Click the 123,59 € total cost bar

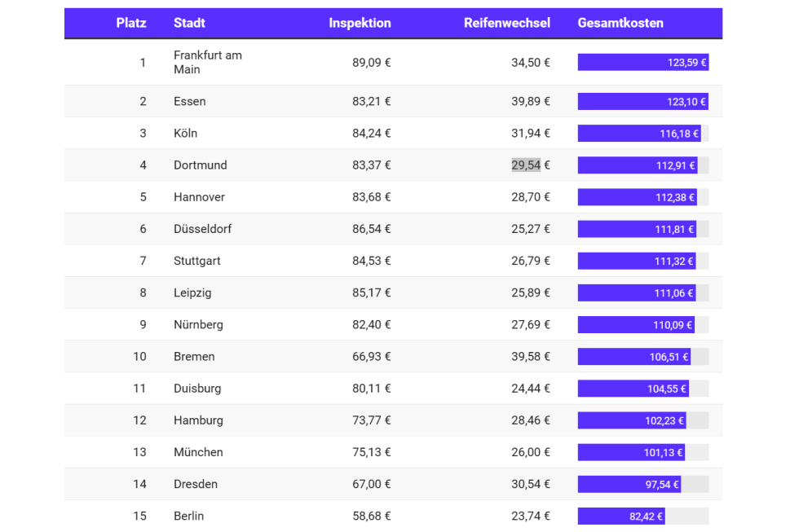click(642, 63)
